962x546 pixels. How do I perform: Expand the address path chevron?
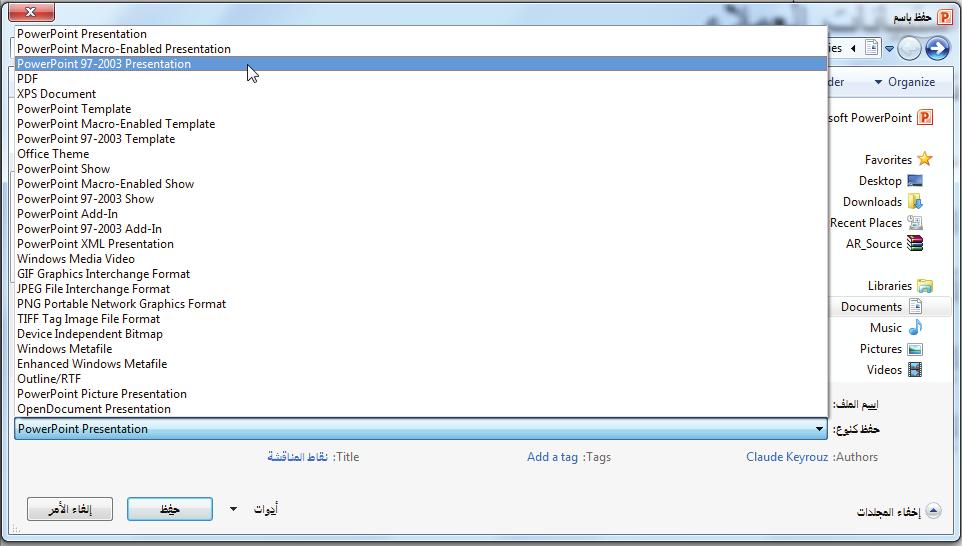[853, 48]
